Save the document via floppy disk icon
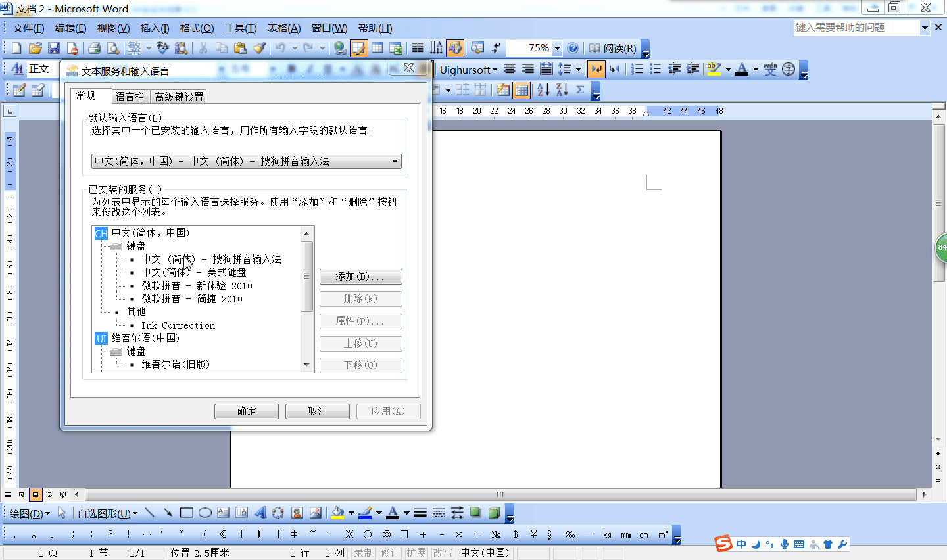 pyautogui.click(x=54, y=48)
